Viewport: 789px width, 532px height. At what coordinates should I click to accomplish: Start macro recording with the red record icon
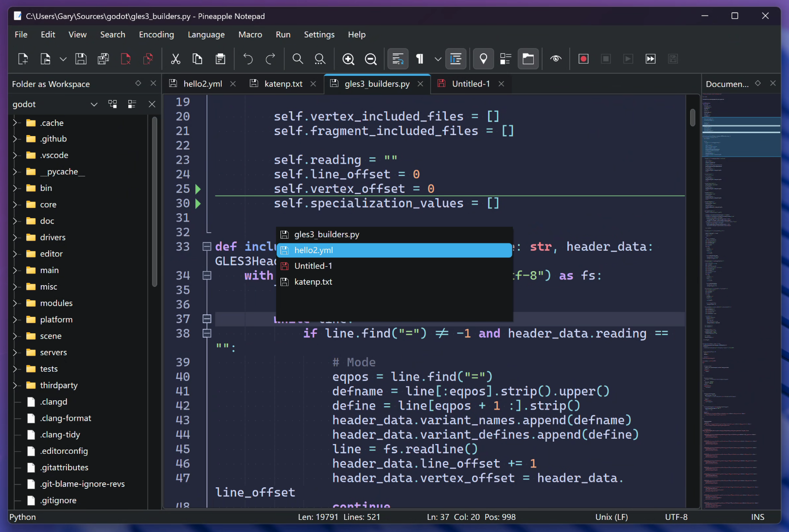click(x=583, y=59)
